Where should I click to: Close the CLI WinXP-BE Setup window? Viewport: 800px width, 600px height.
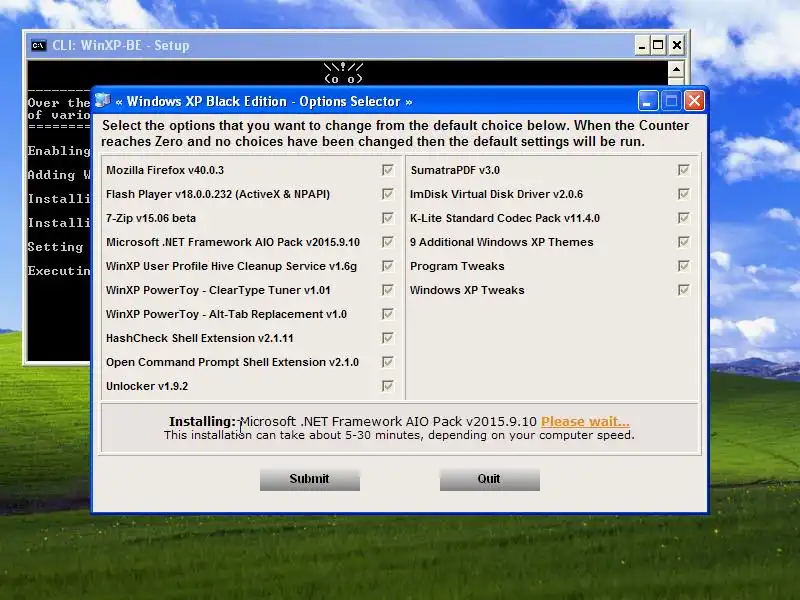coord(677,45)
